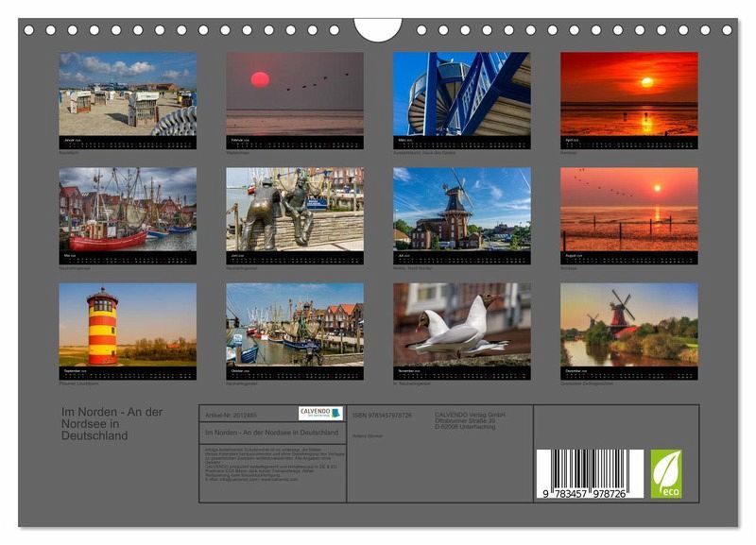Open the November seagulls photo
Viewport: 756px width, 545px height.
point(461,325)
